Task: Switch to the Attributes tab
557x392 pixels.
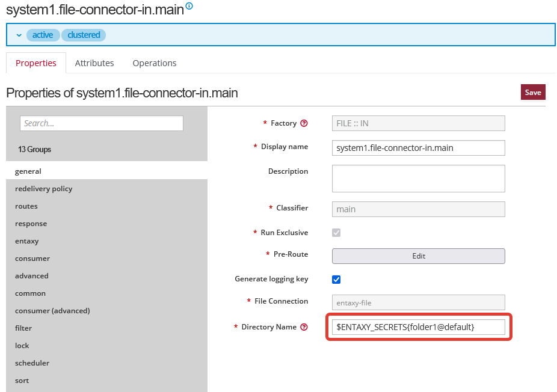Action: pyautogui.click(x=94, y=63)
